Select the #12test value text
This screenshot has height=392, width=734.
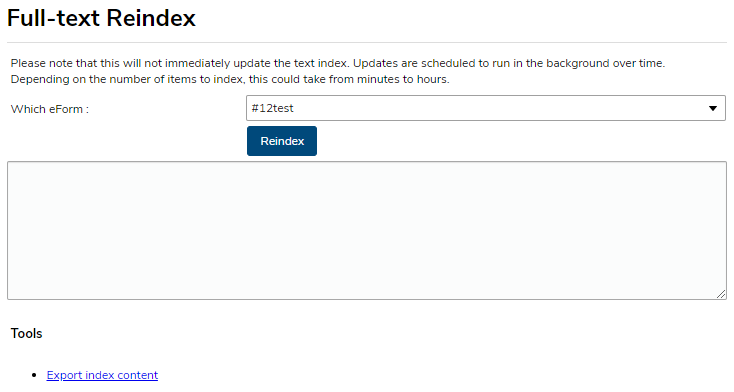[272, 108]
